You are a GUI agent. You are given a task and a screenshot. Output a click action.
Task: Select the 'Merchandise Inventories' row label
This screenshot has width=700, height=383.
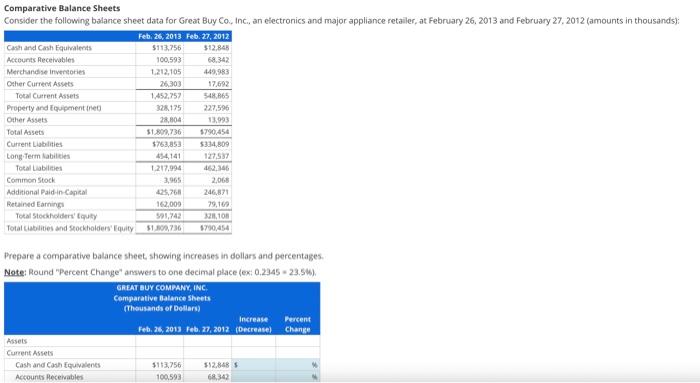(x=46, y=72)
